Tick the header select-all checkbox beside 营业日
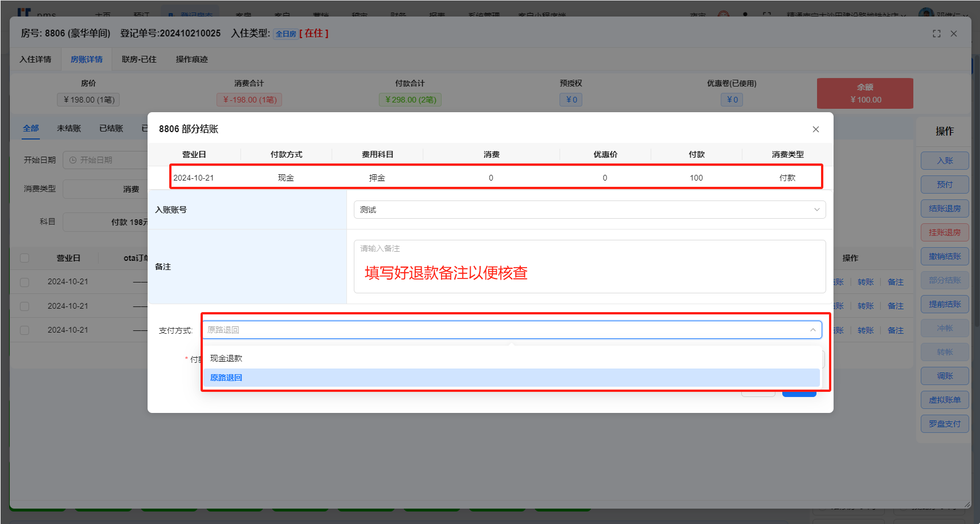Viewport: 980px width, 524px height. [24, 258]
